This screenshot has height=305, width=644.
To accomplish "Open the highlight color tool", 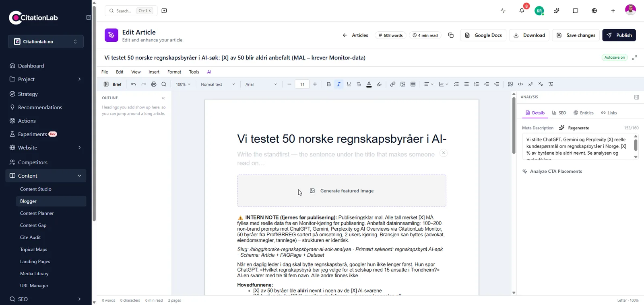I will click(379, 84).
